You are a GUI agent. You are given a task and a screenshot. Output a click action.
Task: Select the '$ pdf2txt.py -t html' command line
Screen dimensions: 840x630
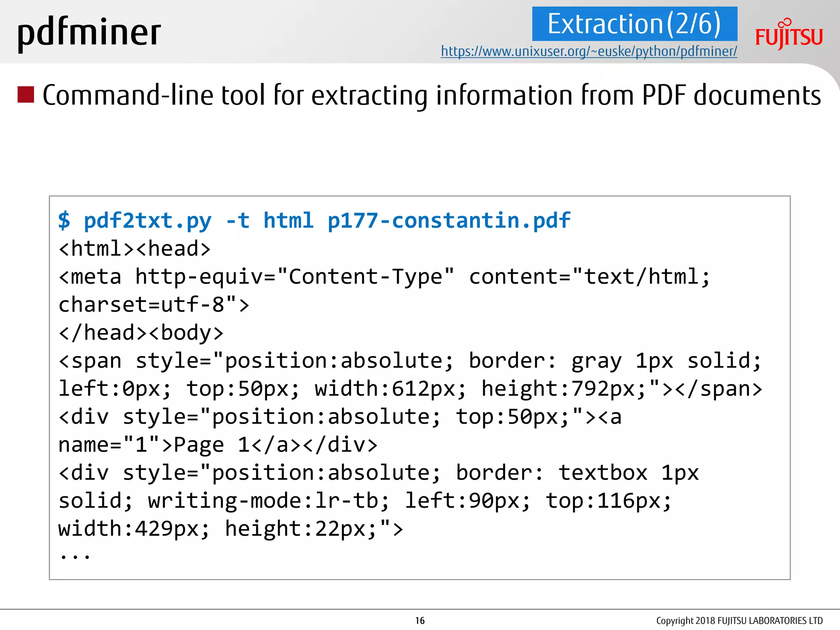click(x=314, y=221)
